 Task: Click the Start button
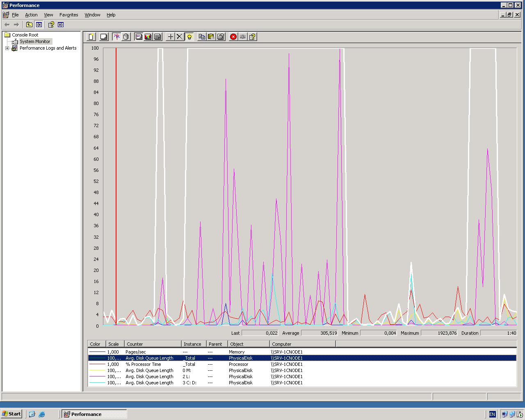click(11, 414)
